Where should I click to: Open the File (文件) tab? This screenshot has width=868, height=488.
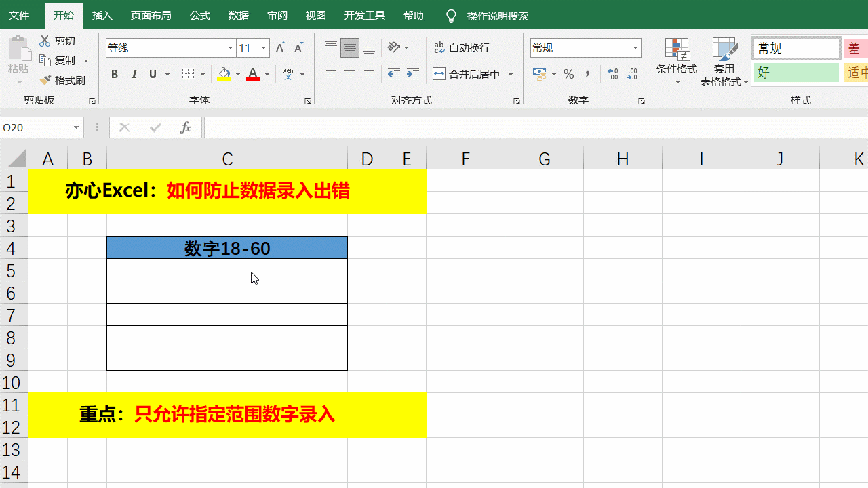coord(19,16)
